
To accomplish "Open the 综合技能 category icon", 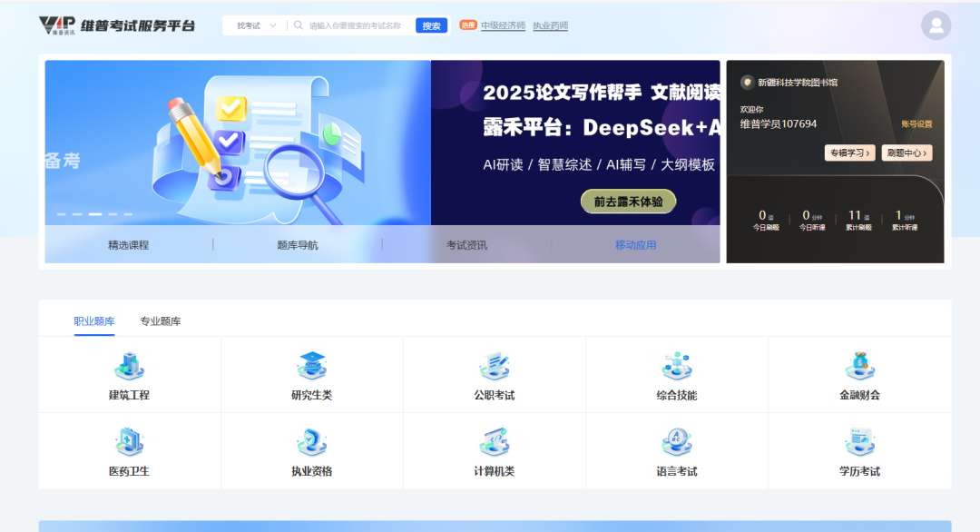I will [677, 366].
